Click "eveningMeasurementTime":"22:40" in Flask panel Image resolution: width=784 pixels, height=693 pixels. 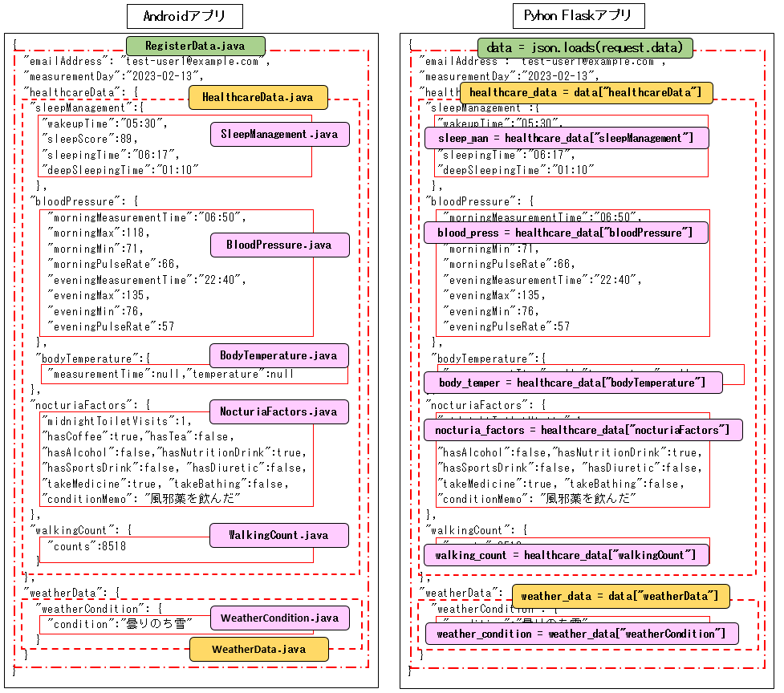point(542,280)
